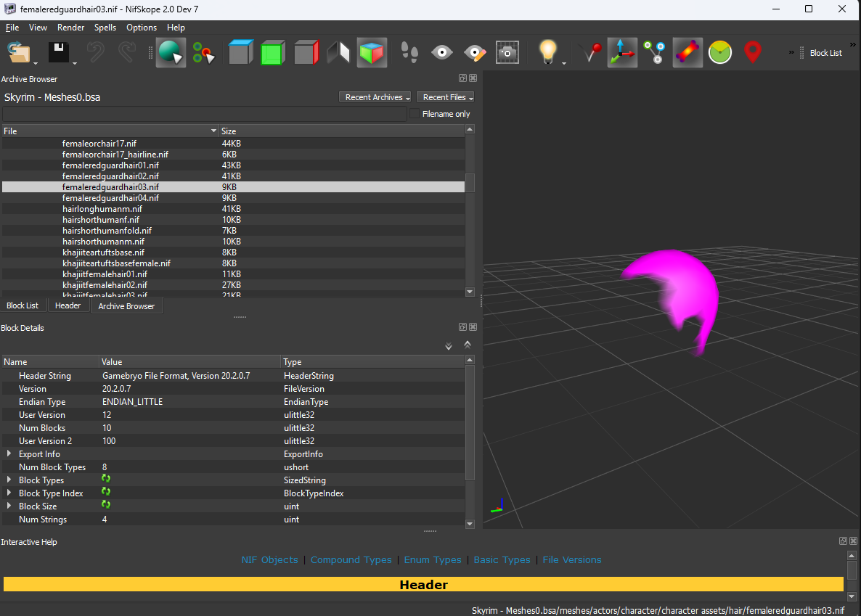Open the File menu
Image resolution: width=861 pixels, height=616 pixels.
12,28
